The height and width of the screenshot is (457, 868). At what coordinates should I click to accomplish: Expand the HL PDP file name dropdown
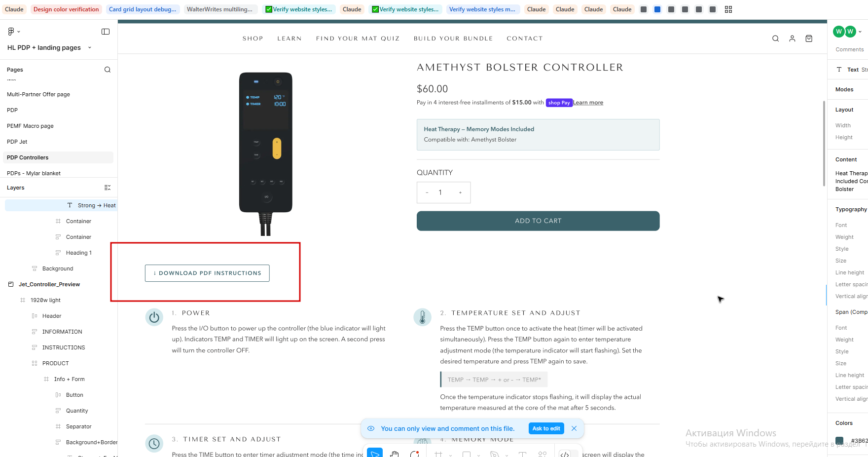90,48
